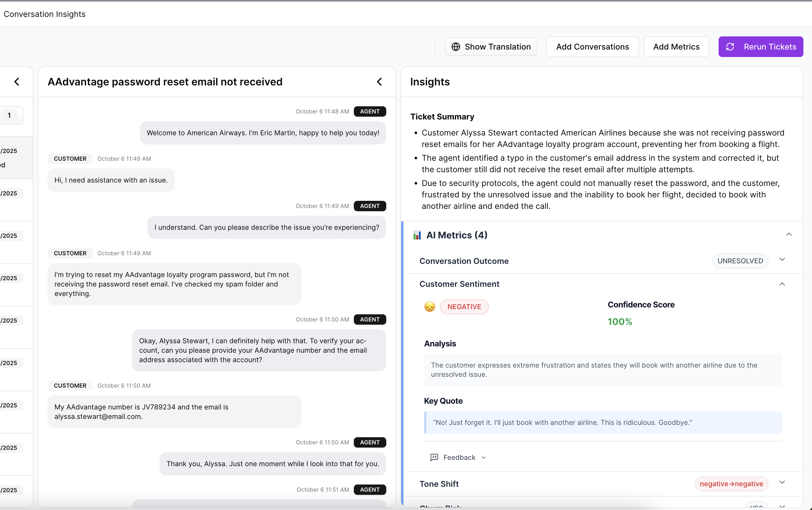The height and width of the screenshot is (510, 812).
Task: Click the bar chart icon beside AI Metrics
Action: (x=417, y=235)
